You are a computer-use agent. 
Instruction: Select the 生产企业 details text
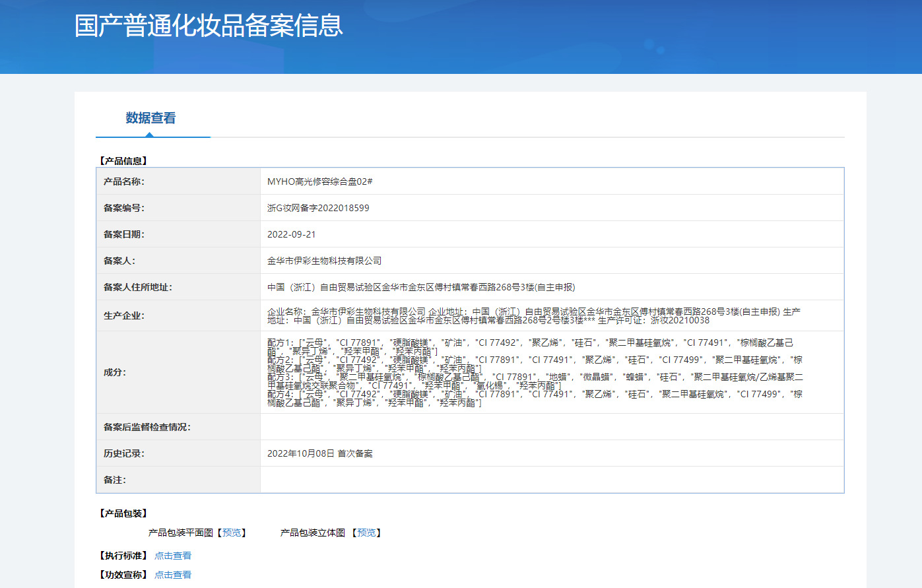pos(534,315)
